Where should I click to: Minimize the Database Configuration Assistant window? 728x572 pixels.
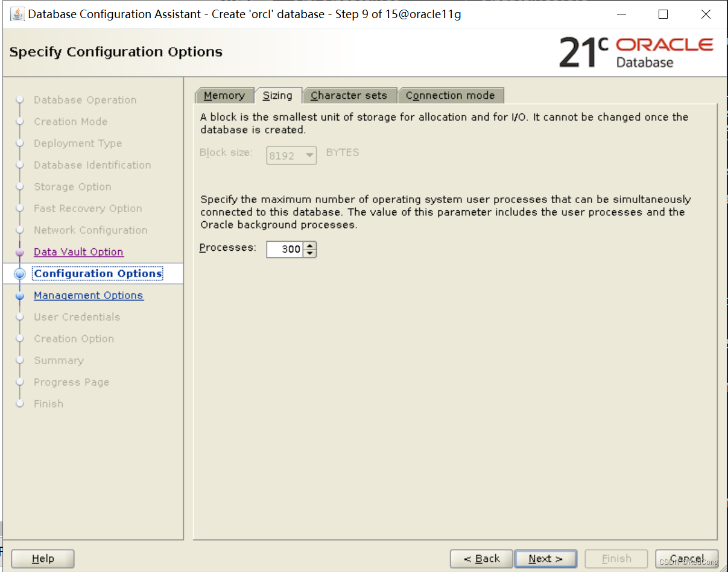621,14
